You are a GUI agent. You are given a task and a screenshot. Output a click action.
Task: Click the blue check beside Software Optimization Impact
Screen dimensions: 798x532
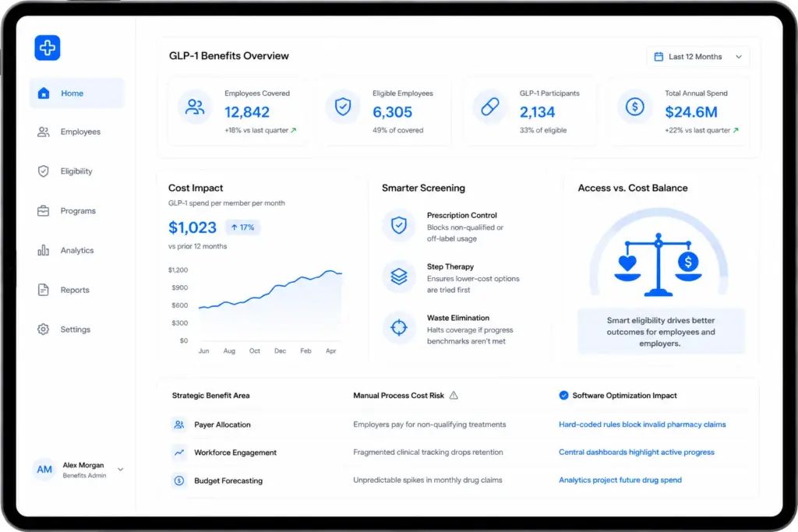pos(563,395)
